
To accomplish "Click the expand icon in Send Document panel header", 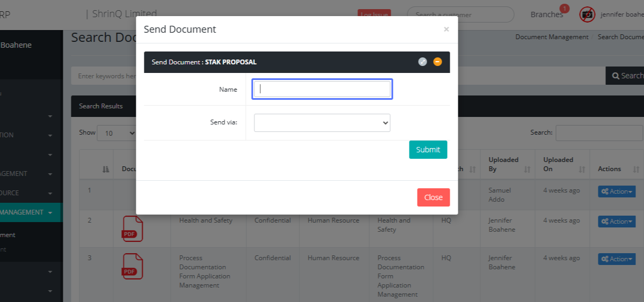I will point(422,62).
